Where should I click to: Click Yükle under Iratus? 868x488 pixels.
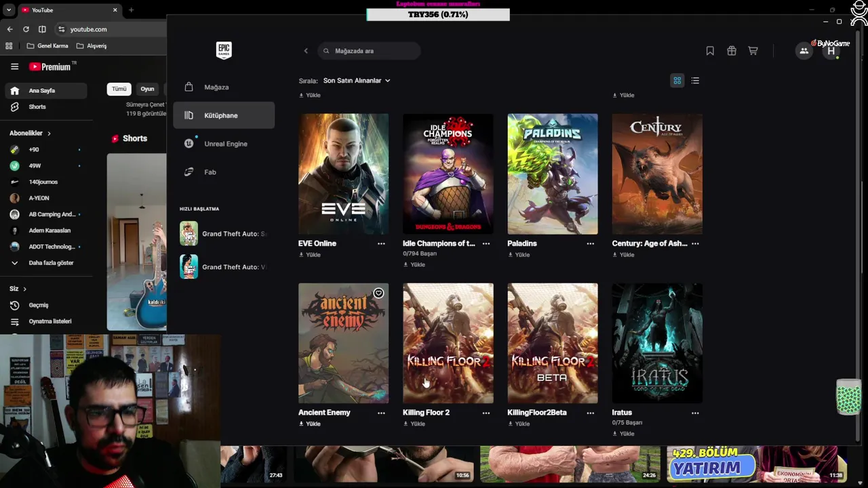[623, 433]
